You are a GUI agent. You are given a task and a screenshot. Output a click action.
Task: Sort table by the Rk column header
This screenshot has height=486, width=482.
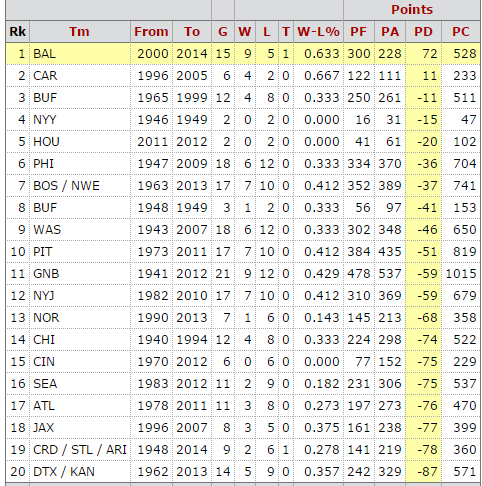tap(18, 32)
